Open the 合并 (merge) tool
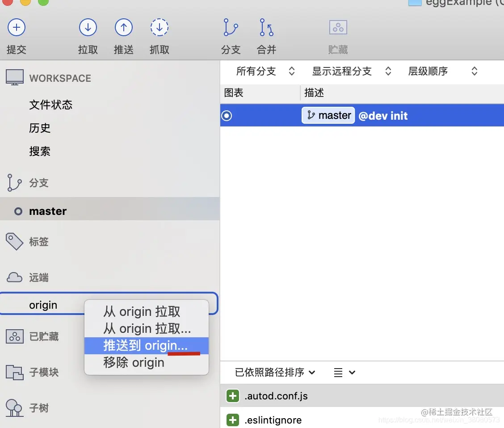This screenshot has width=504, height=428. point(266,27)
